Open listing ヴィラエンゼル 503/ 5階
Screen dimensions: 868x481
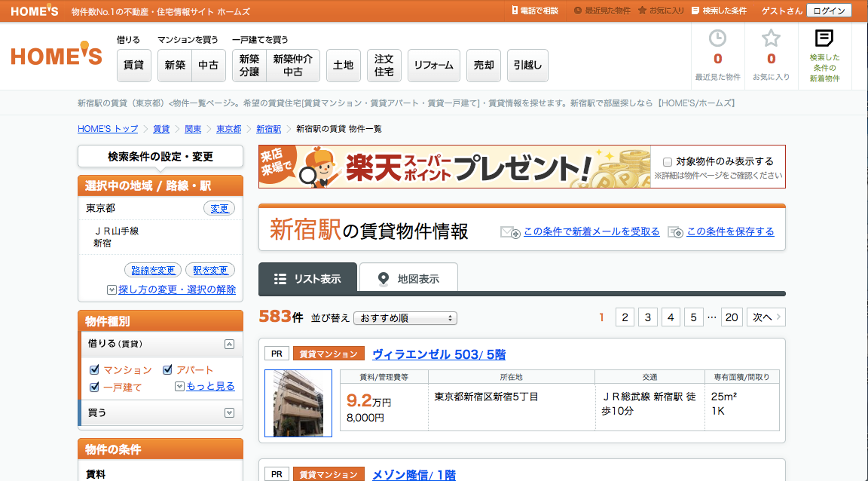(439, 354)
